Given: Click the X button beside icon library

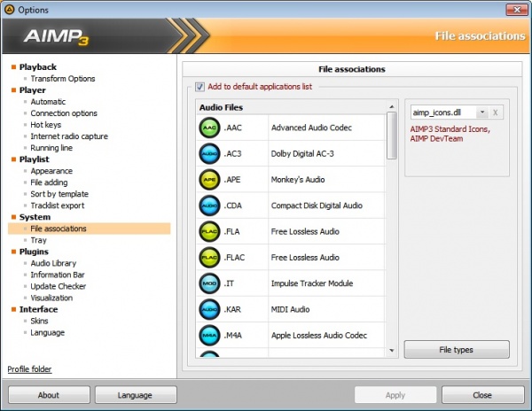Looking at the screenshot, I should (x=496, y=112).
